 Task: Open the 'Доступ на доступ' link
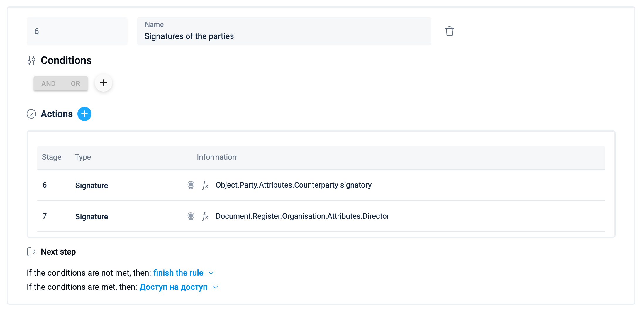click(173, 287)
